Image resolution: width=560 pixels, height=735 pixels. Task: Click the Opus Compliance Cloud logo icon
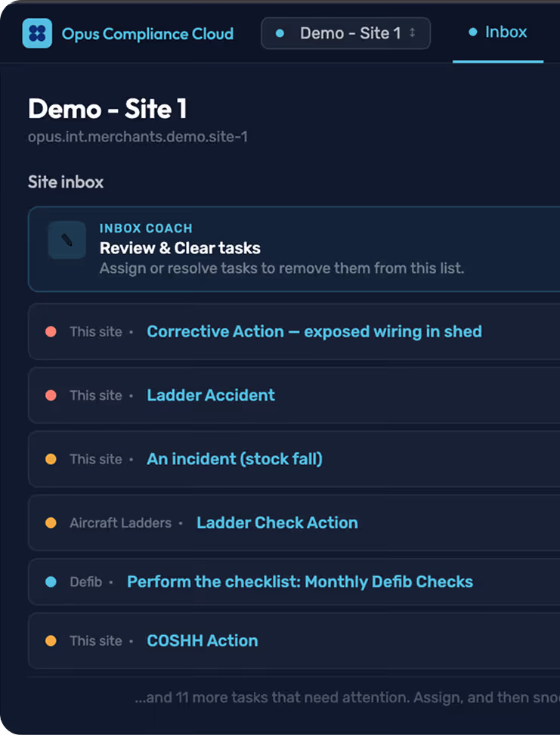point(37,33)
